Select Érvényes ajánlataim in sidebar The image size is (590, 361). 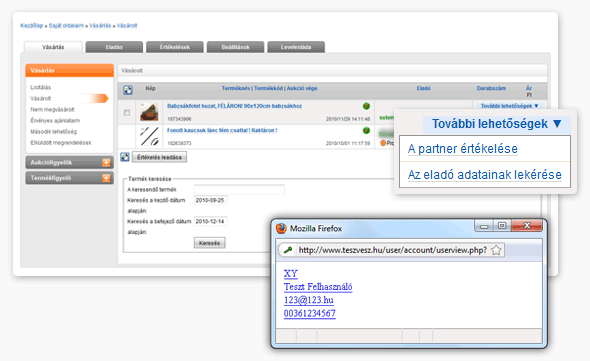pos(55,120)
